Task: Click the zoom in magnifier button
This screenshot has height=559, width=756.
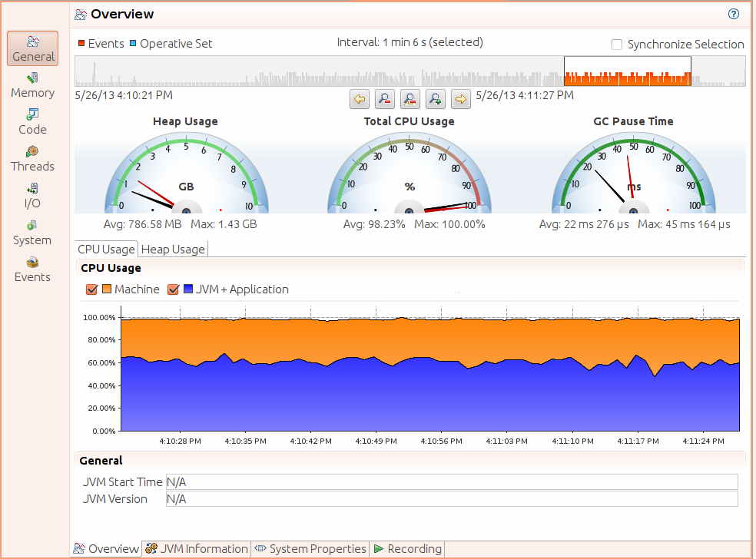Action: [436, 99]
